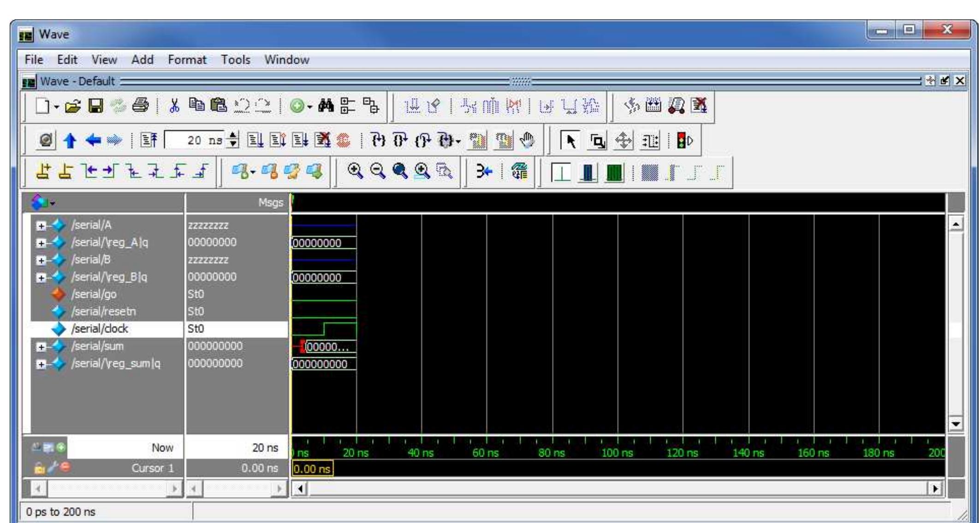Click the Zoom Out magnifier icon
The width and height of the screenshot is (980, 523).
coord(378,171)
